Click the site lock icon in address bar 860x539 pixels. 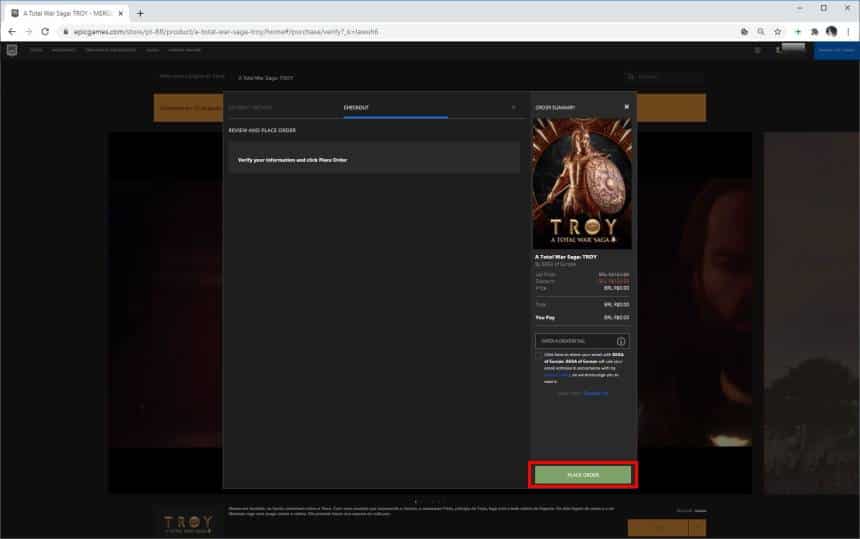65,32
